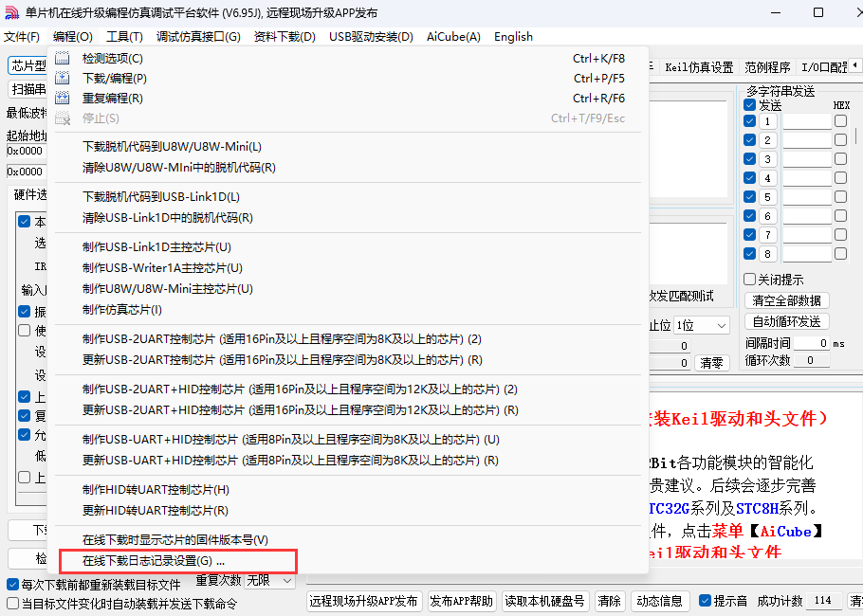Enable the HEX checkbox for row 2
Screen dimensions: 863x616
click(840, 139)
